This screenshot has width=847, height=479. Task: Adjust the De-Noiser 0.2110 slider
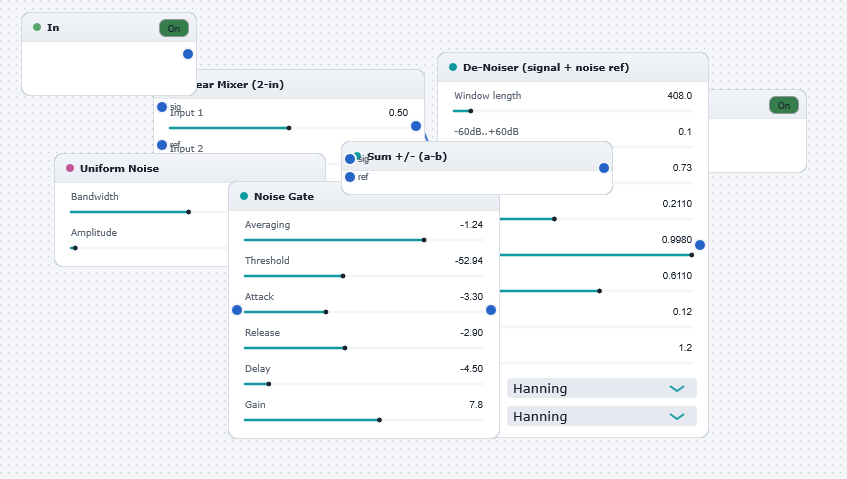[x=596, y=219]
